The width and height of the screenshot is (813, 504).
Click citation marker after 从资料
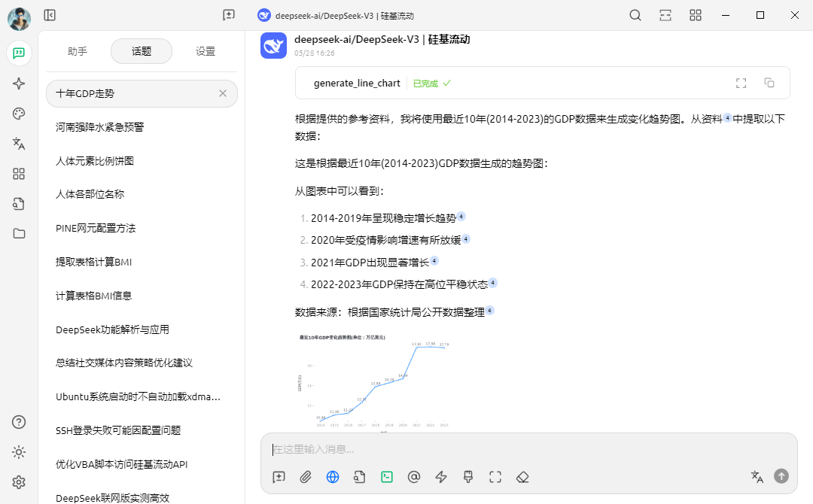click(x=727, y=117)
